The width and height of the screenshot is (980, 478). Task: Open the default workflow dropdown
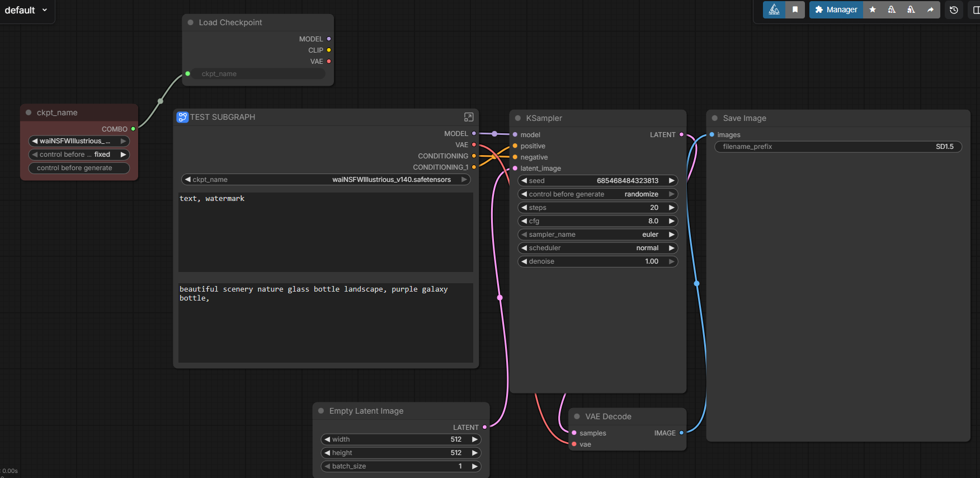(26, 10)
